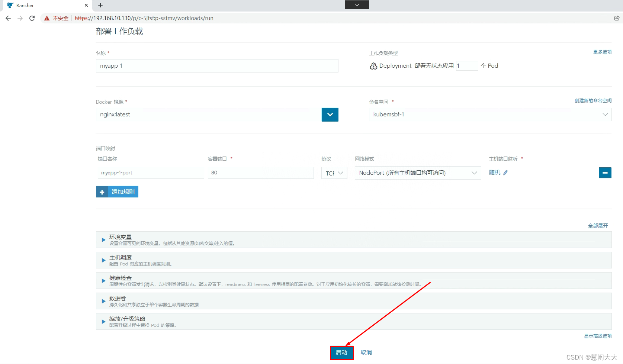Expand the 健康检查 section

coord(354,281)
